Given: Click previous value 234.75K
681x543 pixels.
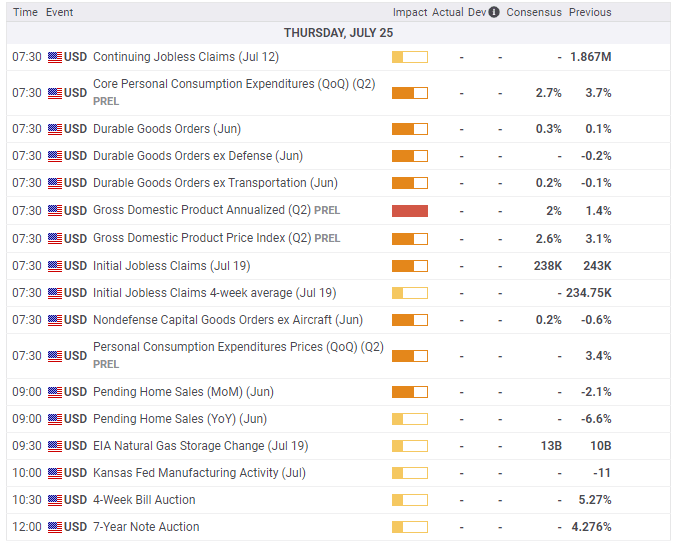Looking at the screenshot, I should click(588, 293).
